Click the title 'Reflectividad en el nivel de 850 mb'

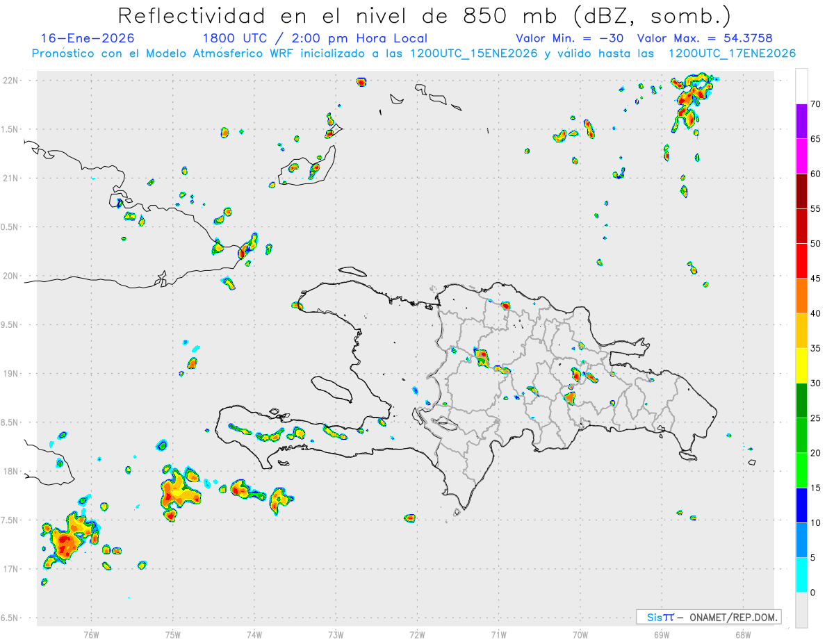[338, 15]
